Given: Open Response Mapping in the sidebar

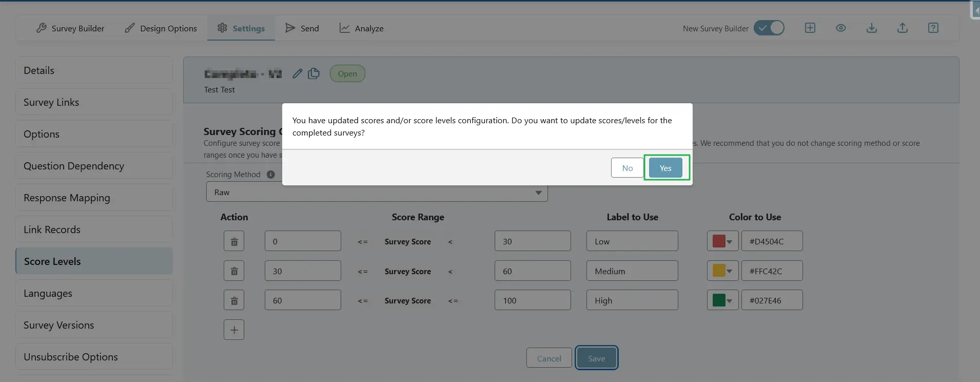Looking at the screenshot, I should (x=94, y=198).
